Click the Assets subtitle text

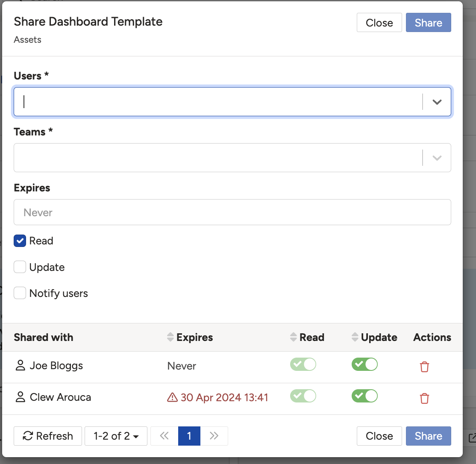[27, 39]
